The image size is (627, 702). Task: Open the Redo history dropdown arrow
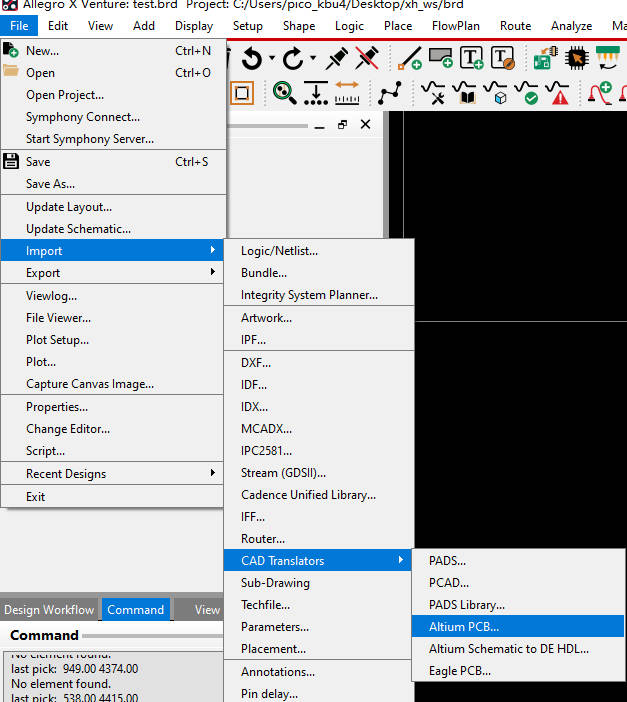tap(313, 58)
